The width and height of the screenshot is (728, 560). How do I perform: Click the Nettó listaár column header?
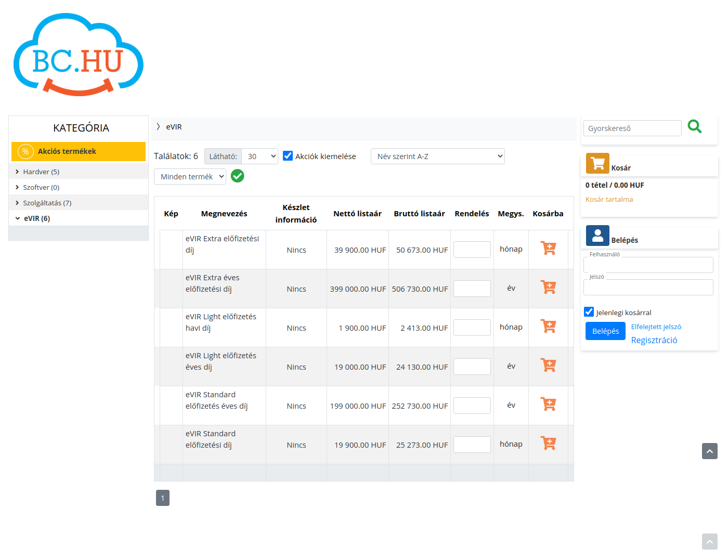point(358,214)
